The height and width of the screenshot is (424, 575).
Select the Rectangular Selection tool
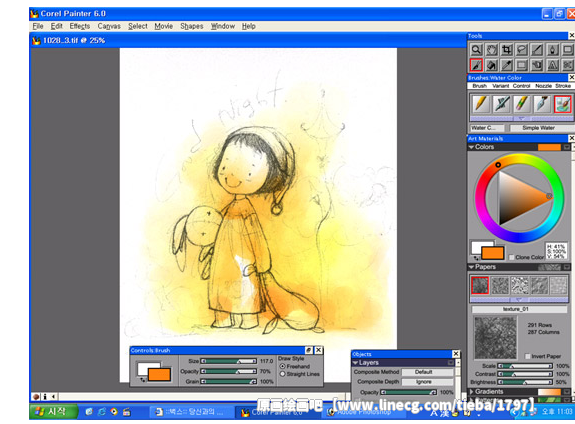tap(522, 65)
